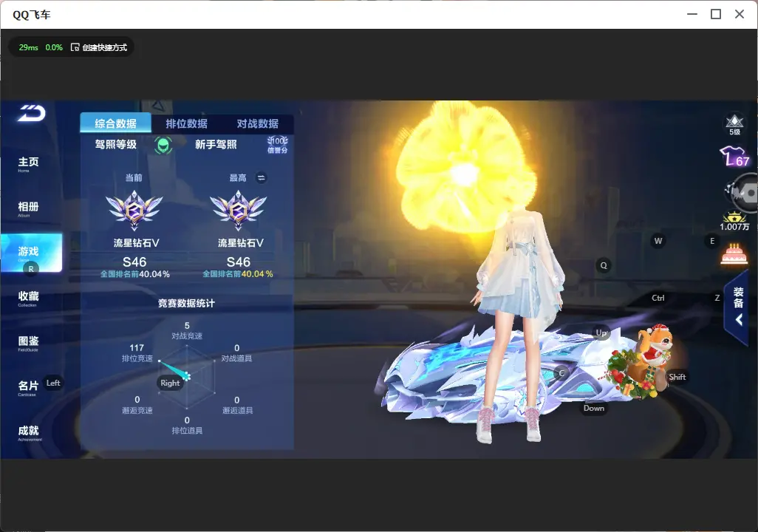Click the Down key overlay button

pos(594,408)
